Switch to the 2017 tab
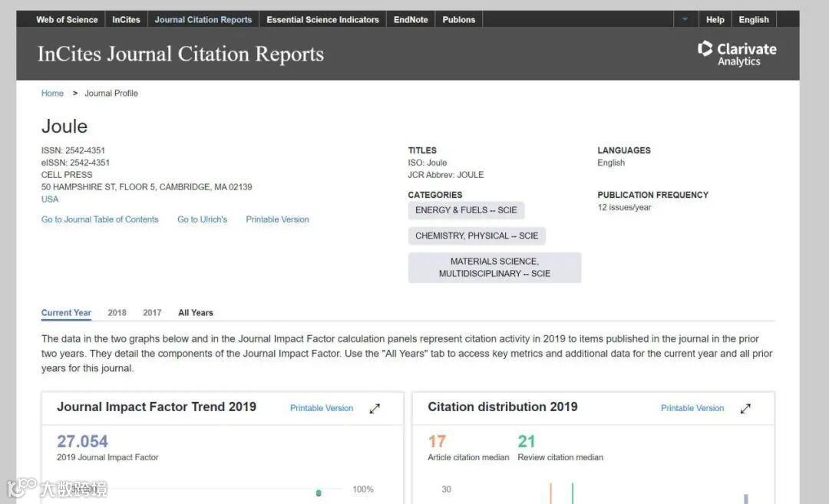Image resolution: width=829 pixels, height=504 pixels. pos(152,313)
